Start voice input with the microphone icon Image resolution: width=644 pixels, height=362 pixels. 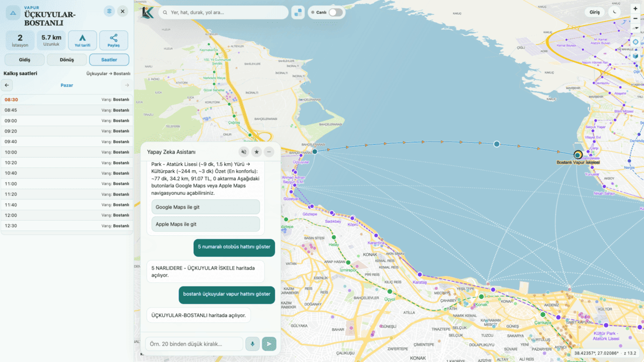tap(252, 344)
